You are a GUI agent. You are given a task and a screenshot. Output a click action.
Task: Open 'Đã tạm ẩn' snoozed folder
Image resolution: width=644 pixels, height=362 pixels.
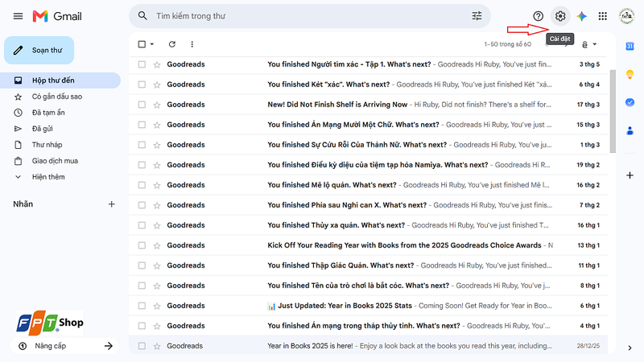(x=48, y=113)
